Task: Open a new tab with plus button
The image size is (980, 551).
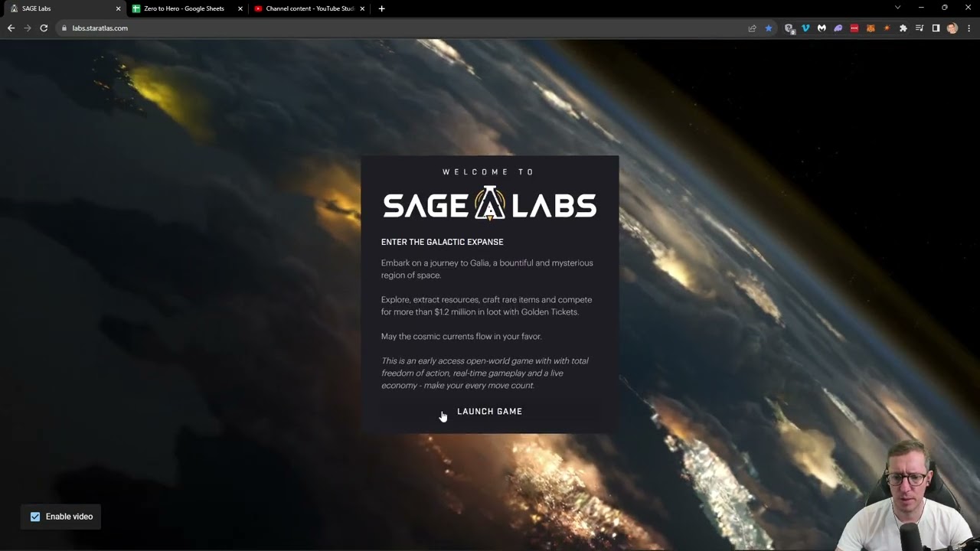Action: (381, 8)
